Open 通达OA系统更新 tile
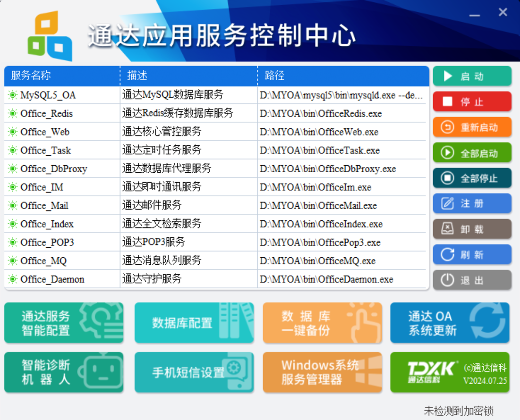The height and width of the screenshot is (420, 520). [x=450, y=323]
